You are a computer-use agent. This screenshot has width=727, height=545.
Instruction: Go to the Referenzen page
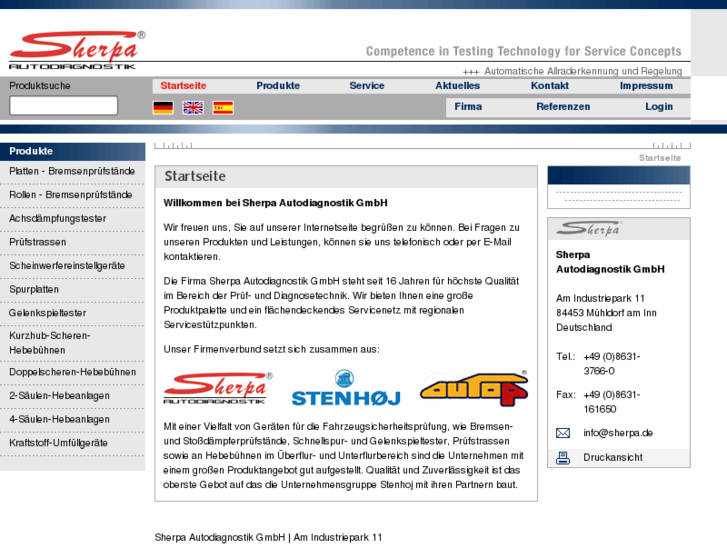pyautogui.click(x=563, y=107)
